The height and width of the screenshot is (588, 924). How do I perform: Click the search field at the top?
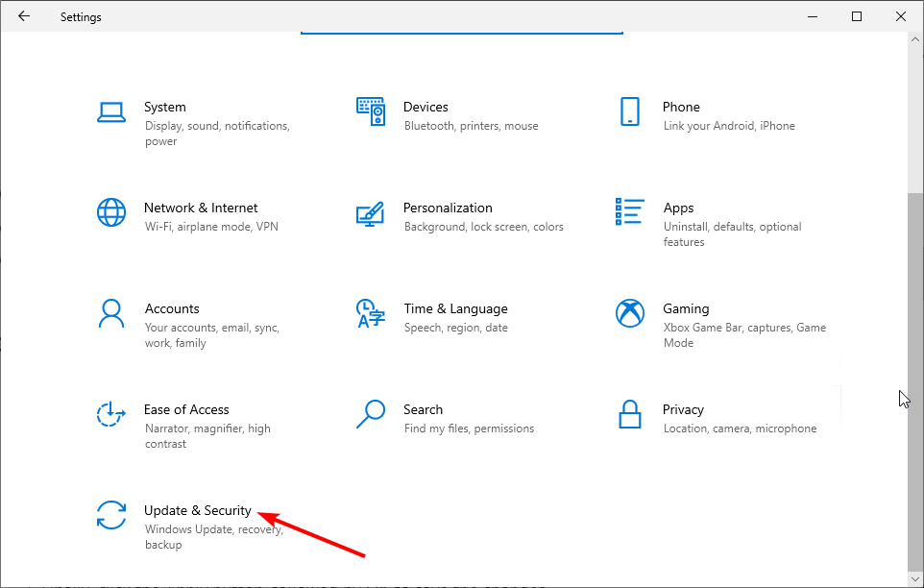(461, 26)
